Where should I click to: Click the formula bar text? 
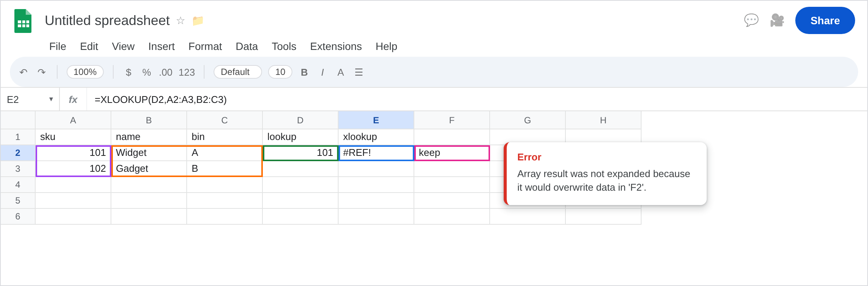(x=161, y=99)
